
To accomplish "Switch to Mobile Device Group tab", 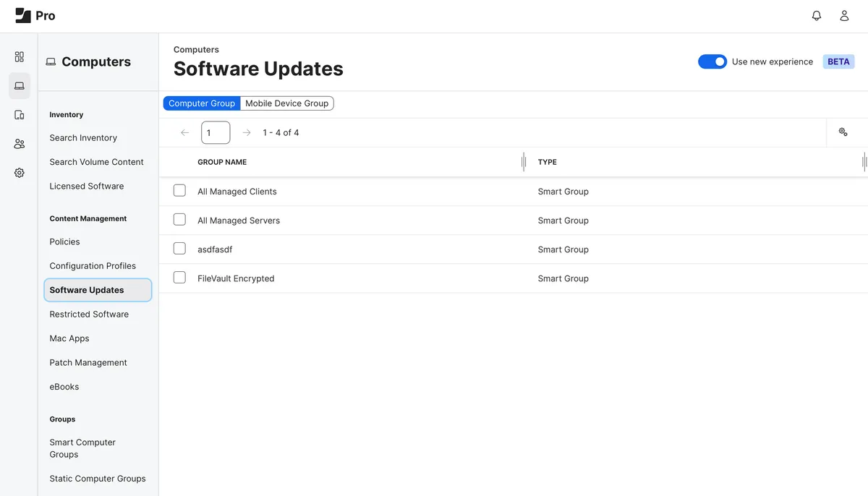I will click(x=286, y=103).
